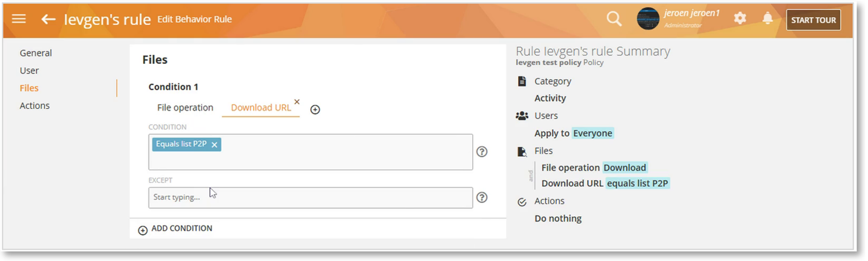Open help icon next to EXCEPT field
868x261 pixels.
tap(482, 198)
